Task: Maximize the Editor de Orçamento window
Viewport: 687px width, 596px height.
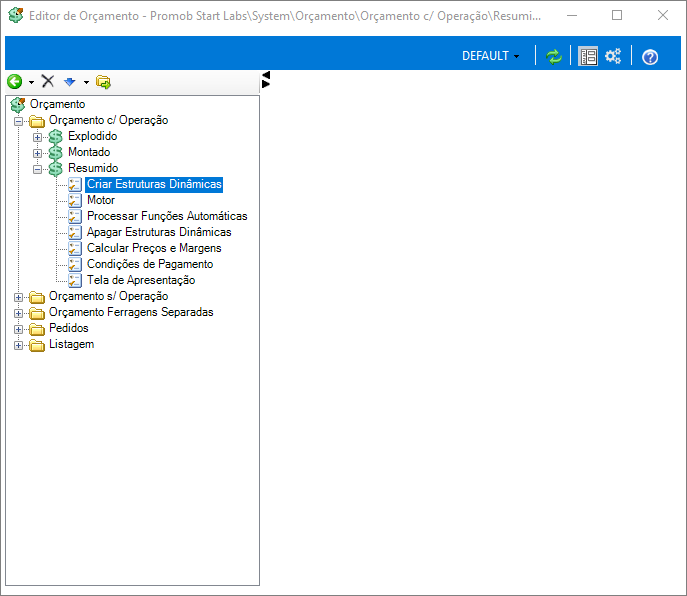Action: point(617,15)
